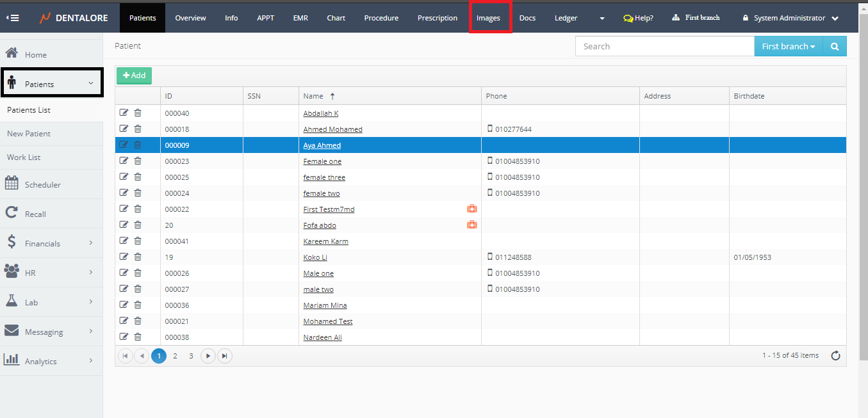Click inside the Search input field
The image size is (868, 418).
pos(664,47)
